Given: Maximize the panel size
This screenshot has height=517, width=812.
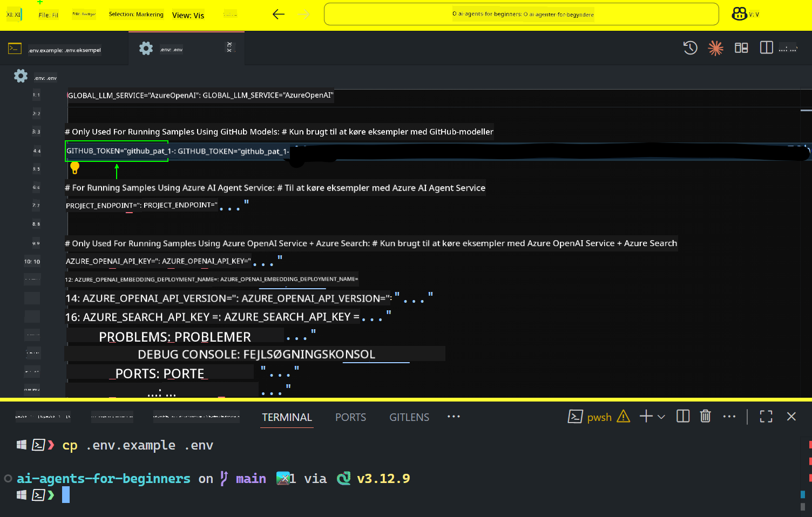Looking at the screenshot, I should click(766, 416).
